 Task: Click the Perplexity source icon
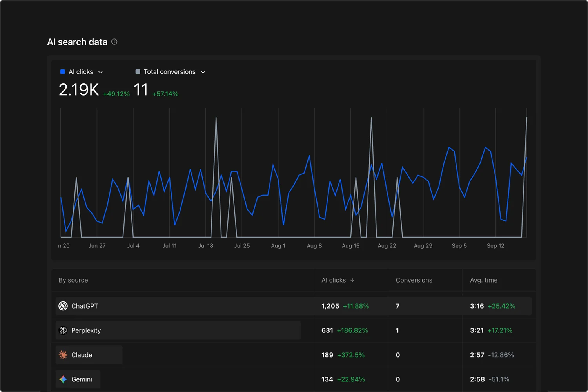click(x=63, y=330)
